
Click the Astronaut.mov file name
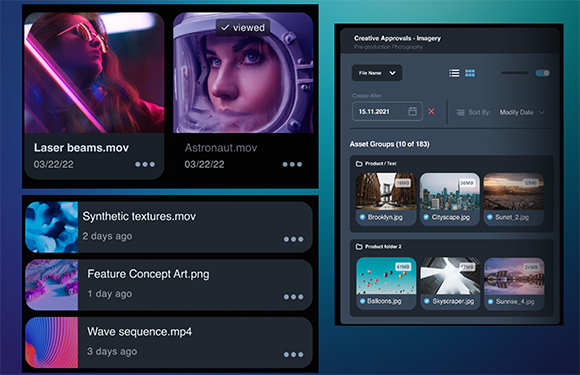click(x=221, y=148)
